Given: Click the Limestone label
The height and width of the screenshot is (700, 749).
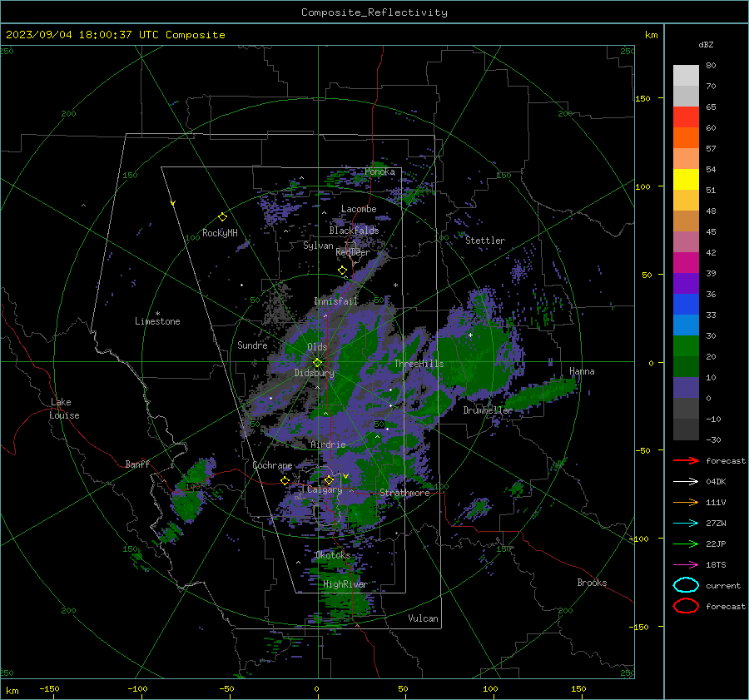Looking at the screenshot, I should (x=157, y=321).
